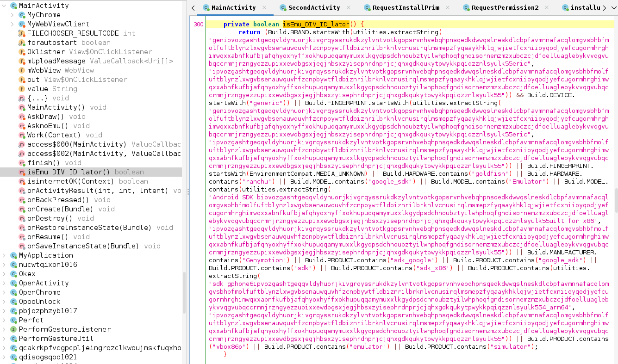This screenshot has width=618, height=364.
Task: Click the MainActivity class icon in tree
Action: pyautogui.click(x=13, y=6)
